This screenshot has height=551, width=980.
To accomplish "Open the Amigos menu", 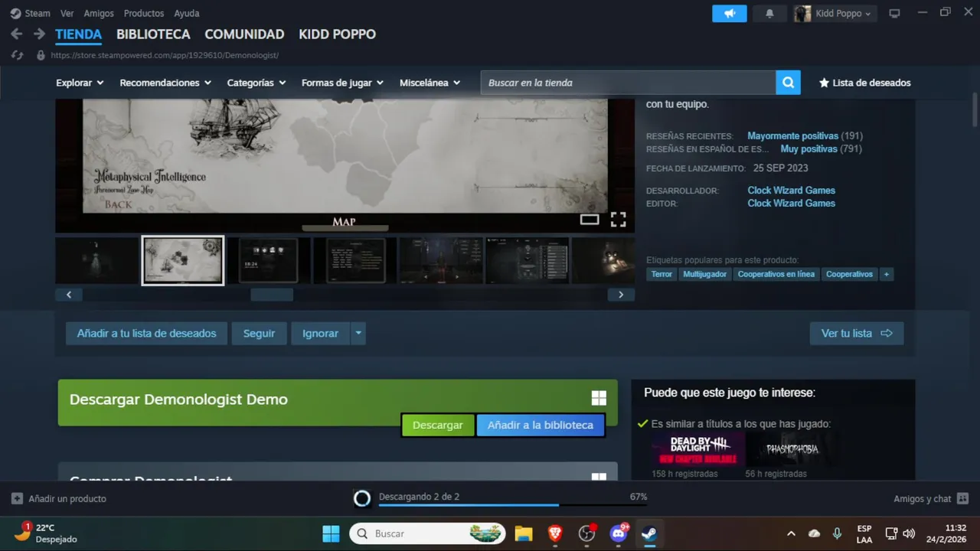I will [99, 13].
